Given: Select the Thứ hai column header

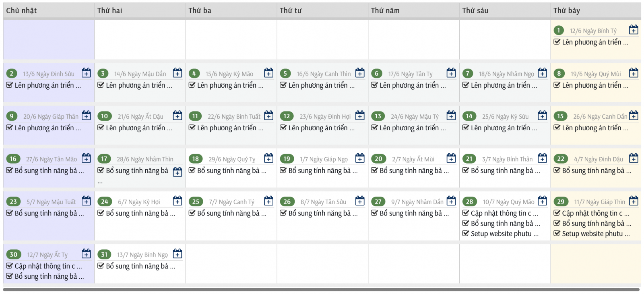Looking at the screenshot, I should point(109,10).
